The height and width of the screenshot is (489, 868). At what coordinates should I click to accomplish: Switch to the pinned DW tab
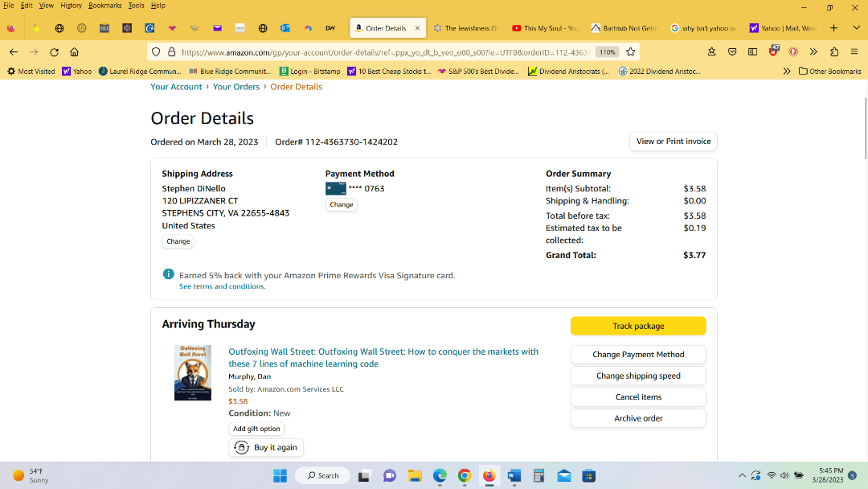click(x=330, y=28)
